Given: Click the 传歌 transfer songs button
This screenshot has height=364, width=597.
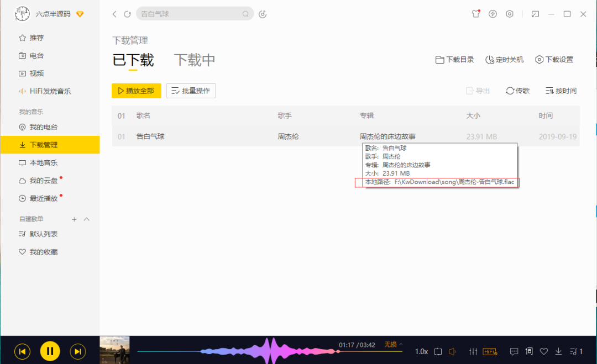Looking at the screenshot, I should point(518,91).
